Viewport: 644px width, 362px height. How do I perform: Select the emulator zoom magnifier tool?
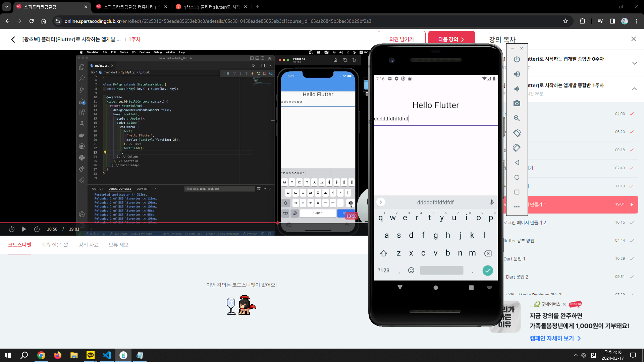tap(517, 118)
